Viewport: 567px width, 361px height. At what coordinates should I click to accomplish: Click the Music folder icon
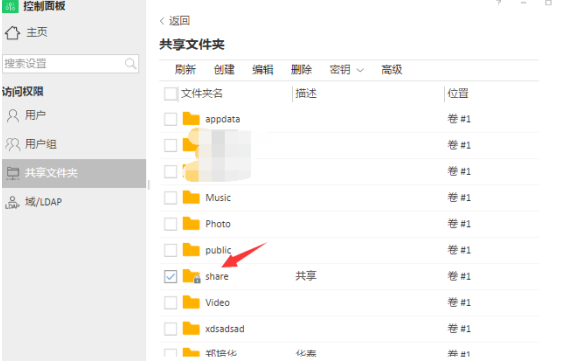[x=191, y=198]
